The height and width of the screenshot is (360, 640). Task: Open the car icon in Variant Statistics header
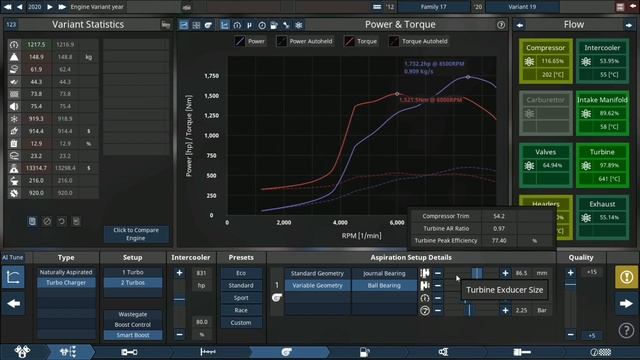click(x=166, y=24)
